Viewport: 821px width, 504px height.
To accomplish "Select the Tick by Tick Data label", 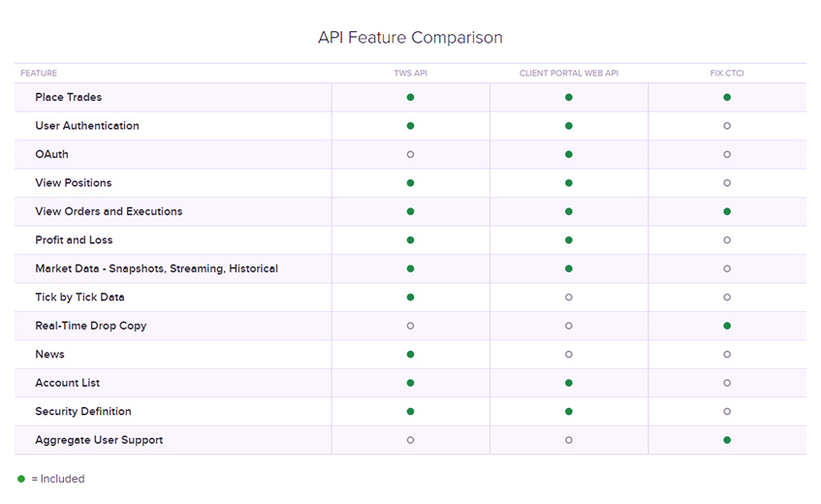I will pos(79,298).
